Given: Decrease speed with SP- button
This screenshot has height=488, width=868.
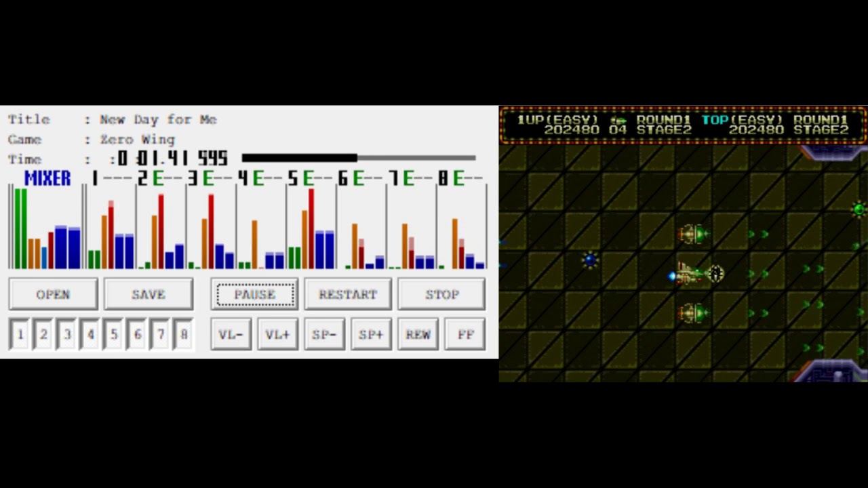Looking at the screenshot, I should click(324, 334).
